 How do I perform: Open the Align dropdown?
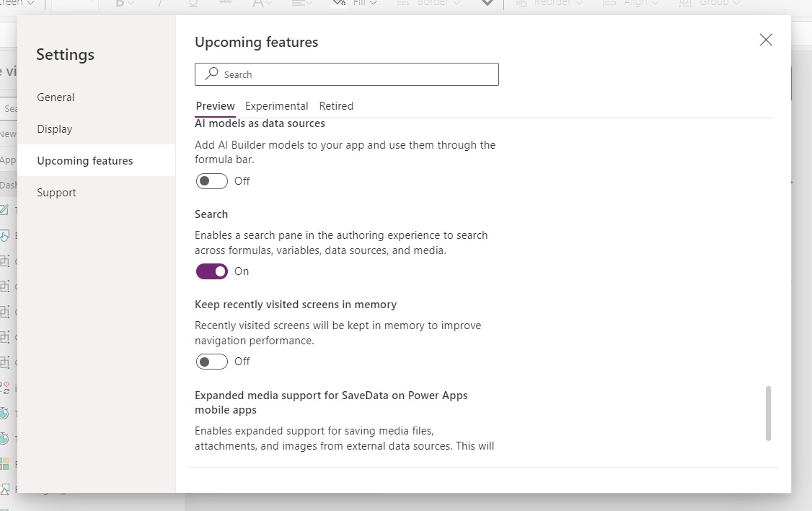(x=640, y=4)
